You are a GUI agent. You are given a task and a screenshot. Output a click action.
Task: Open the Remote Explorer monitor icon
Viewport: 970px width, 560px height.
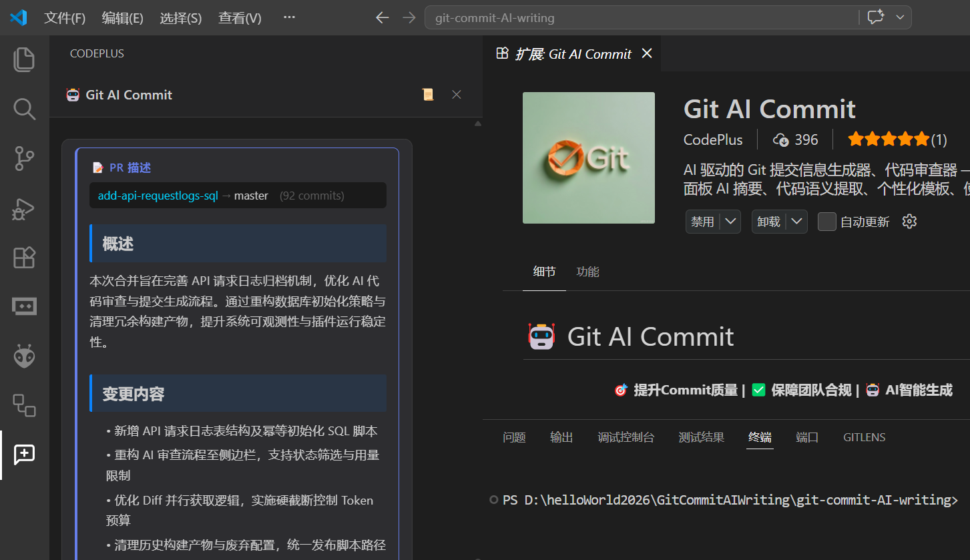25,306
